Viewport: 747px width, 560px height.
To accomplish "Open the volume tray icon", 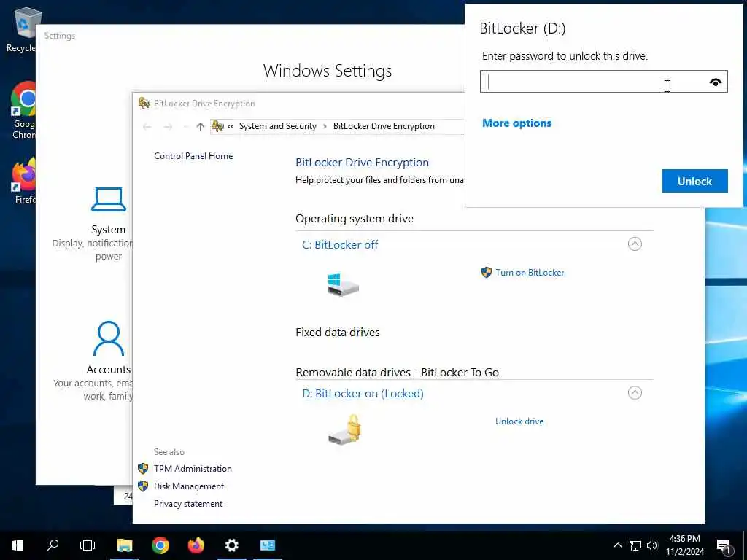I will click(652, 545).
